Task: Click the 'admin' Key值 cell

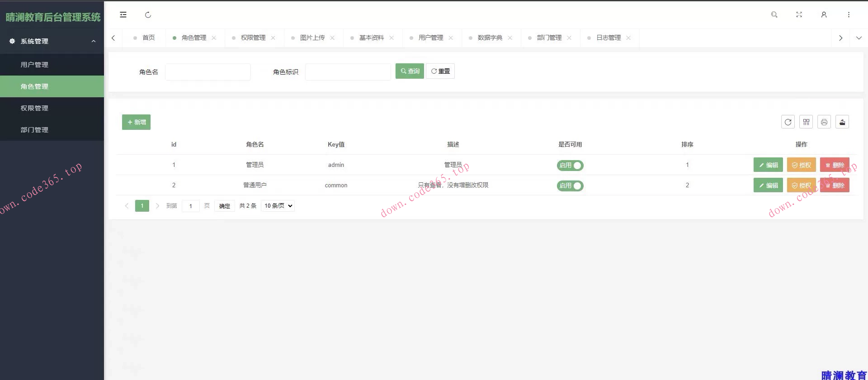Action: [336, 165]
